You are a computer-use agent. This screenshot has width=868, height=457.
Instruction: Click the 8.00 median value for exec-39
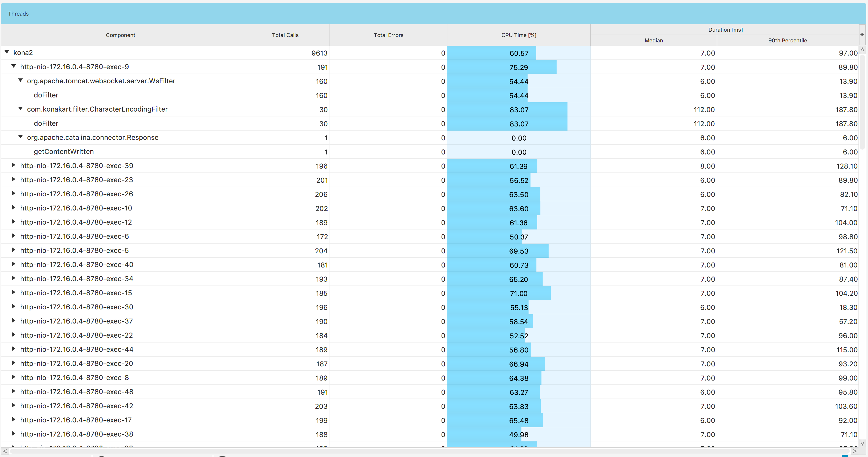click(708, 166)
